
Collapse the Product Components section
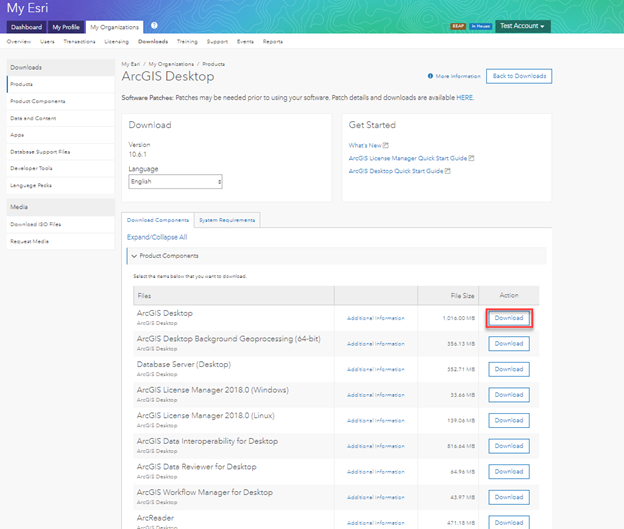[134, 256]
